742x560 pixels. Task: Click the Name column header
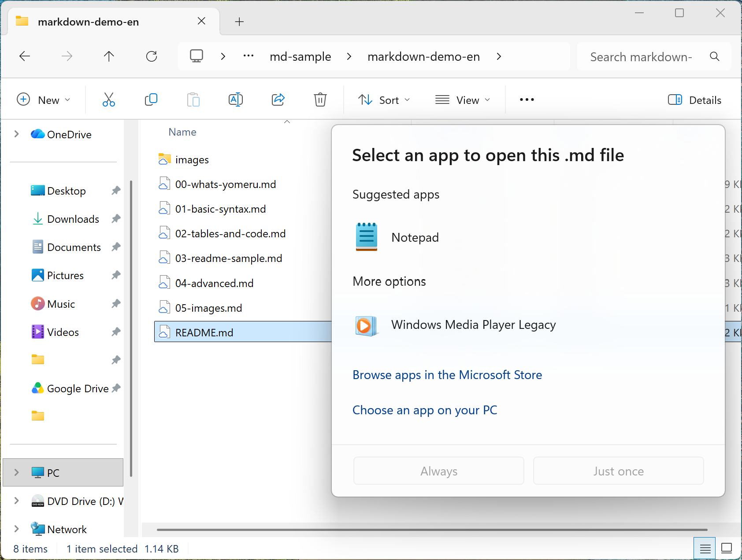tap(182, 132)
